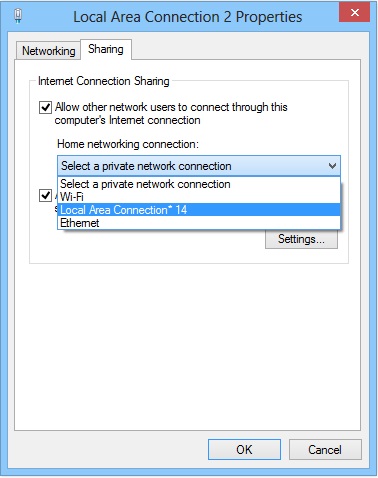Select Local Area Connection* 14 option
Viewport: 378px width, 478px height.
tap(199, 210)
